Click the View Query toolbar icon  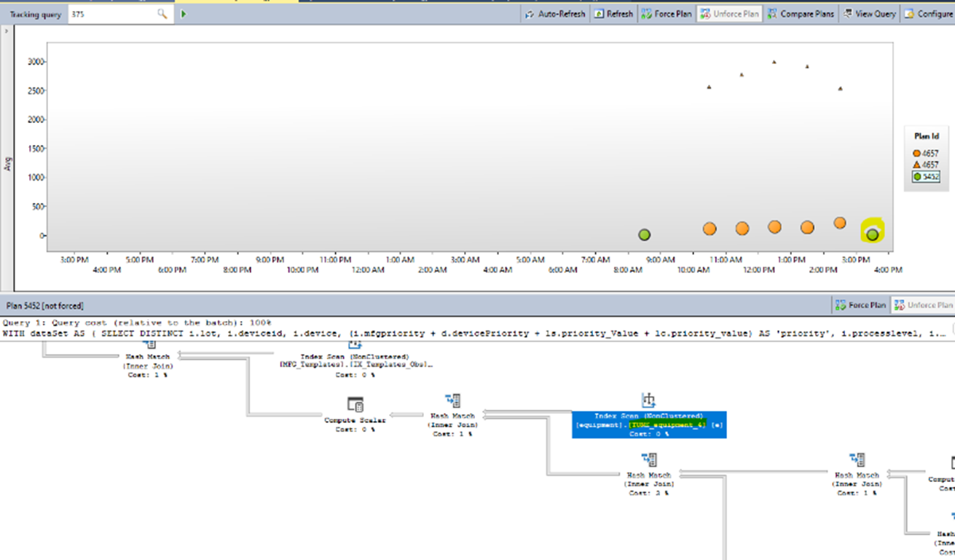(868, 13)
